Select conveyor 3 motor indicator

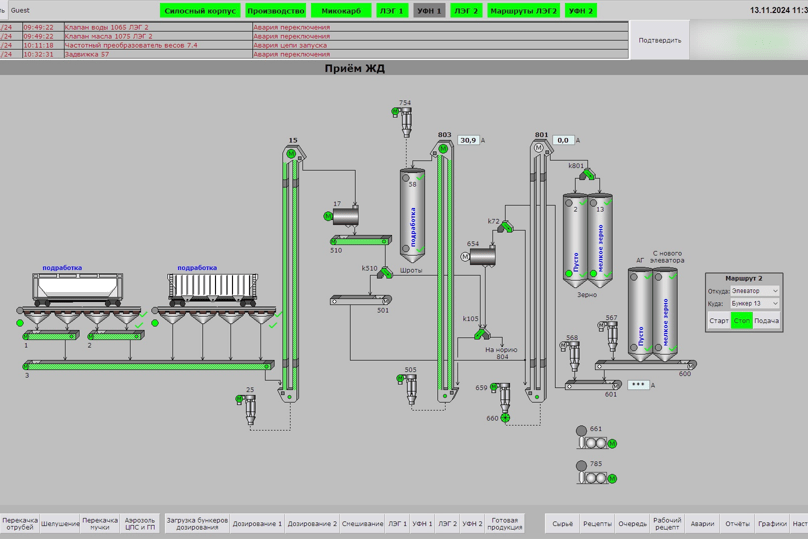(27, 367)
